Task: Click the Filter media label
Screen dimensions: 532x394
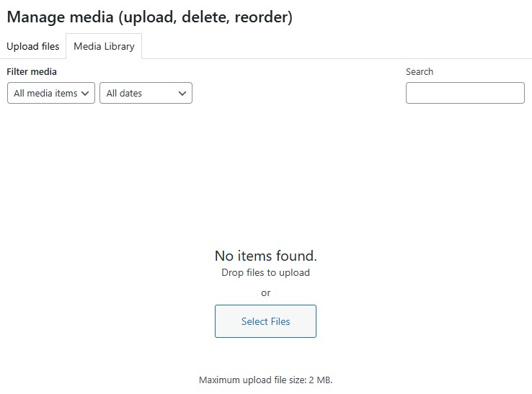Action: 32,72
